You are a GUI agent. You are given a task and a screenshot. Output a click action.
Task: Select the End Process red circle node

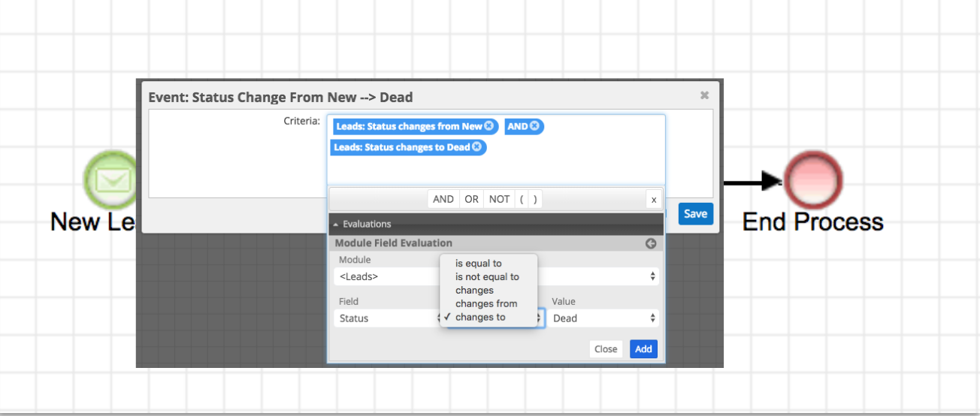(813, 180)
